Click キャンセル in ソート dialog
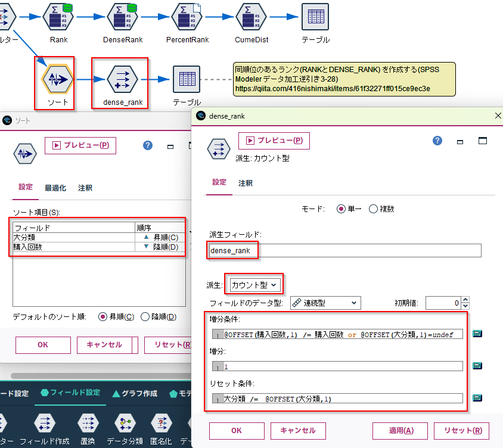503x448 pixels. tap(104, 345)
